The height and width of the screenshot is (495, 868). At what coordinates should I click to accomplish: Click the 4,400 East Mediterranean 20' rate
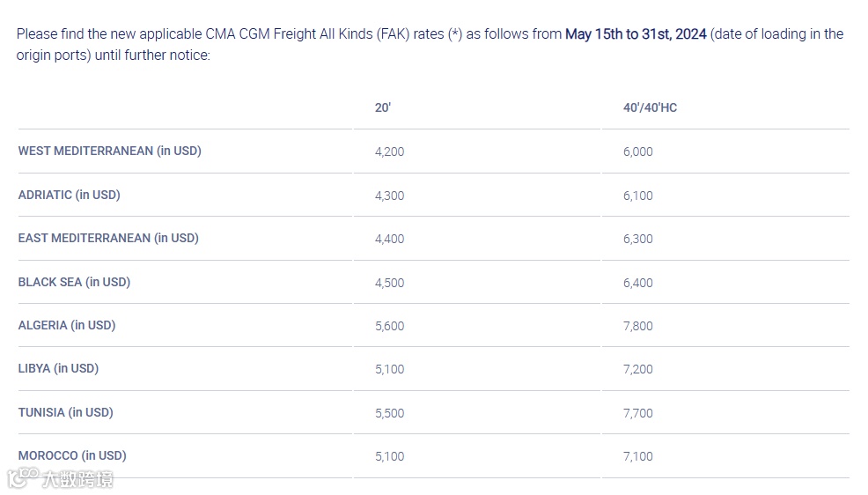coord(389,239)
